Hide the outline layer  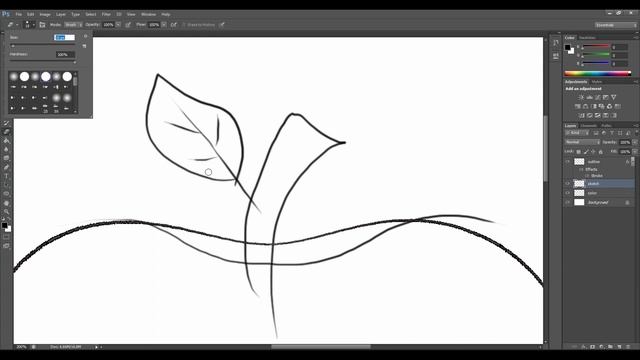tap(568, 162)
